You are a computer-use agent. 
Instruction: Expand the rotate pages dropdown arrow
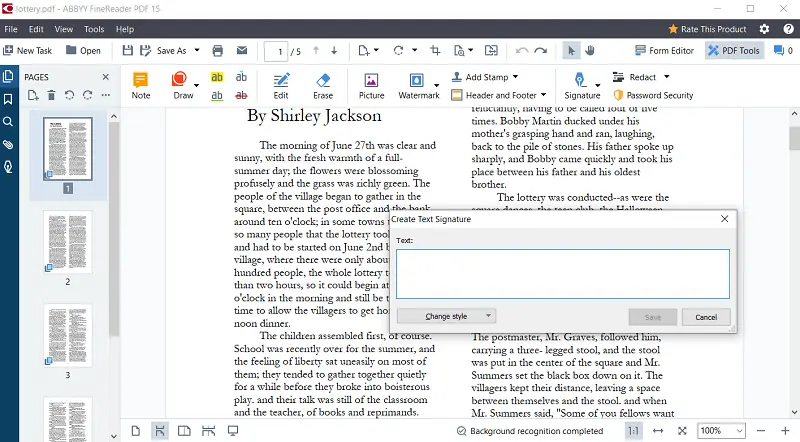[x=414, y=50]
